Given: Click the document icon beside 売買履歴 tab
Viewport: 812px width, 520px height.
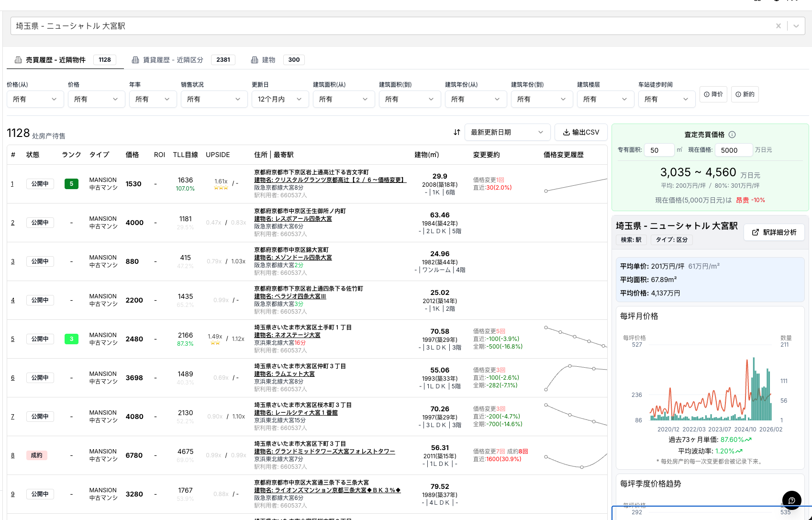Looking at the screenshot, I should pyautogui.click(x=18, y=59).
